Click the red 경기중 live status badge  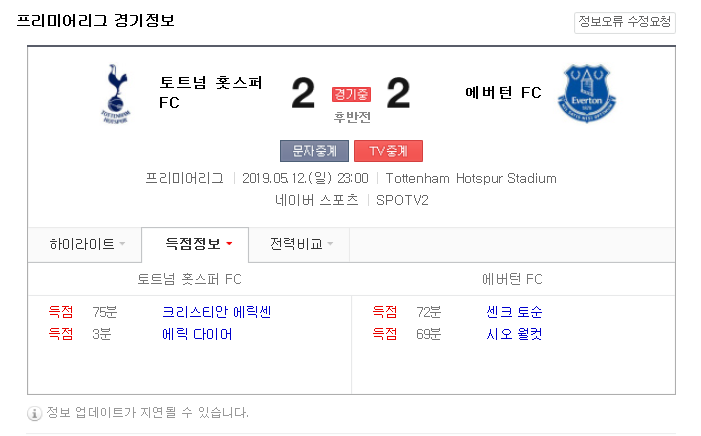351,94
